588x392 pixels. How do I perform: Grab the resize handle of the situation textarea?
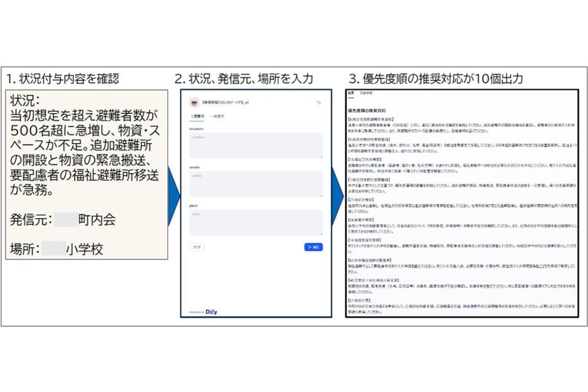[321, 157]
